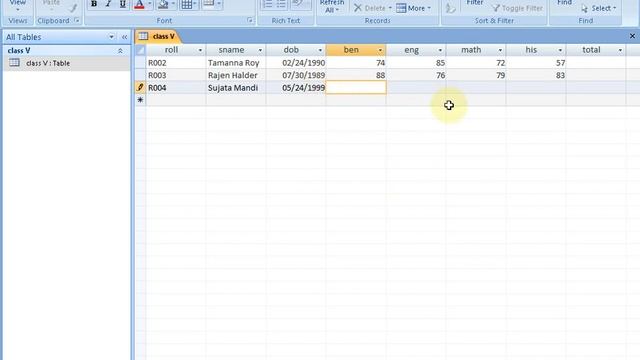
Task: Click the eng value 85
Action: coord(416,63)
